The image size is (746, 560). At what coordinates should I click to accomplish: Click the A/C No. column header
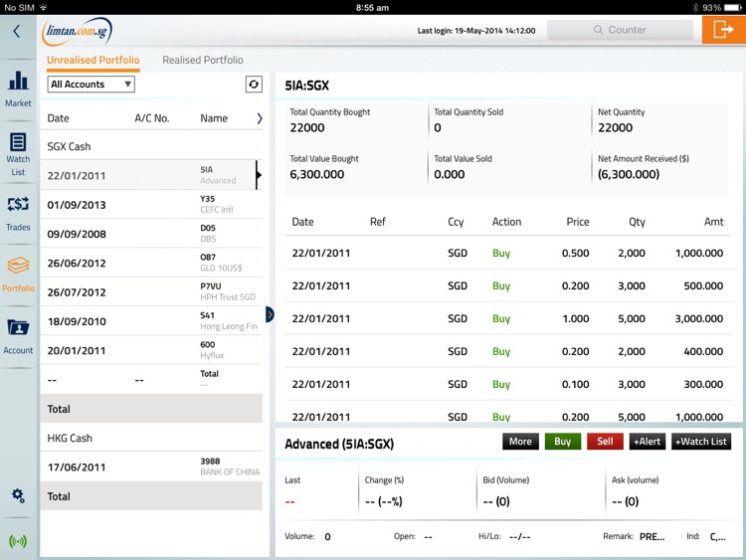click(152, 118)
